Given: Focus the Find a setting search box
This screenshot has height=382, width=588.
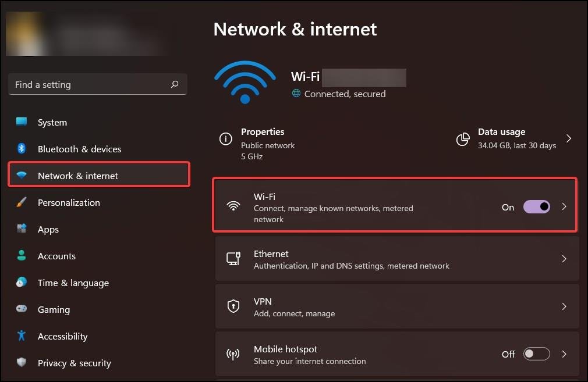Looking at the screenshot, I should coord(97,84).
